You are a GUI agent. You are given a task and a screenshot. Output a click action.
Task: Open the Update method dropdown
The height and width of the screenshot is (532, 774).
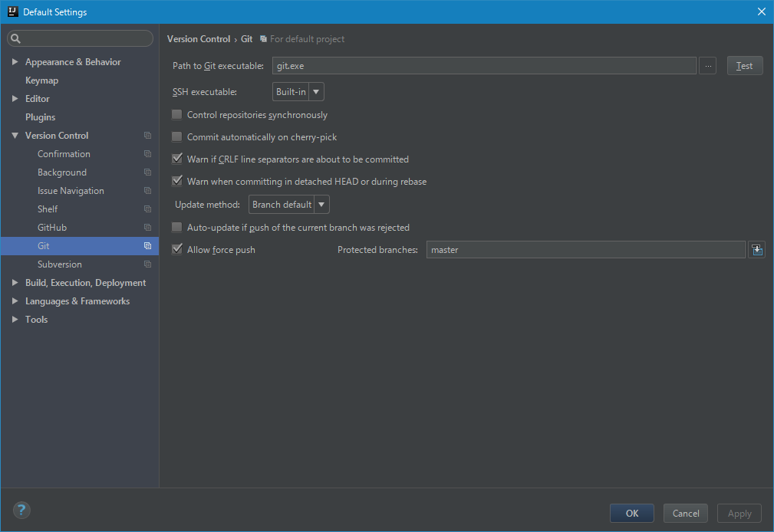click(289, 205)
